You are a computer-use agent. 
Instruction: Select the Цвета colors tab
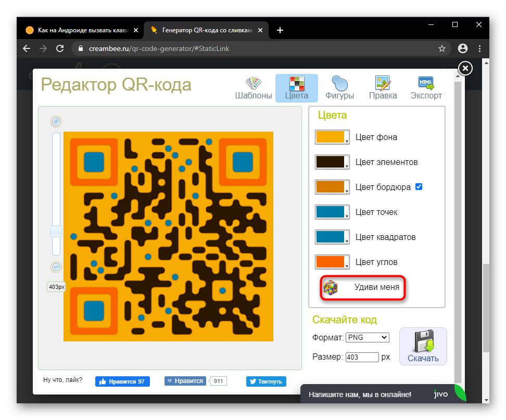(x=297, y=88)
